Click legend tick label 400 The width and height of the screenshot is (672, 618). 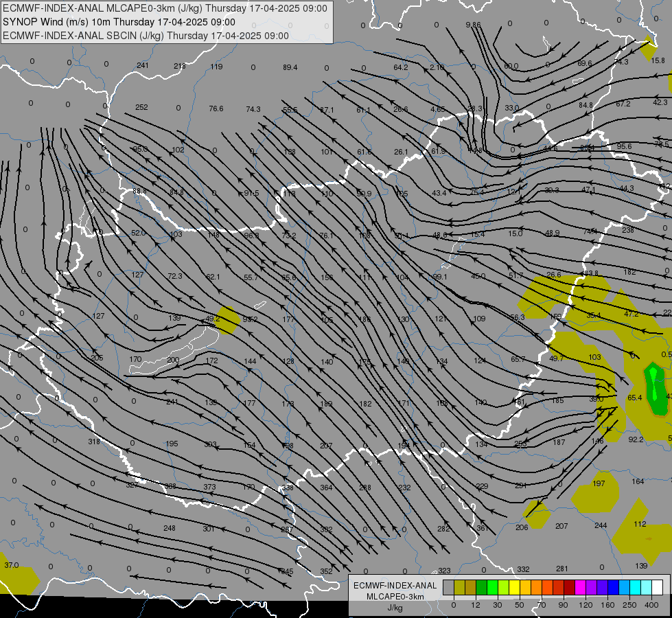(651, 605)
